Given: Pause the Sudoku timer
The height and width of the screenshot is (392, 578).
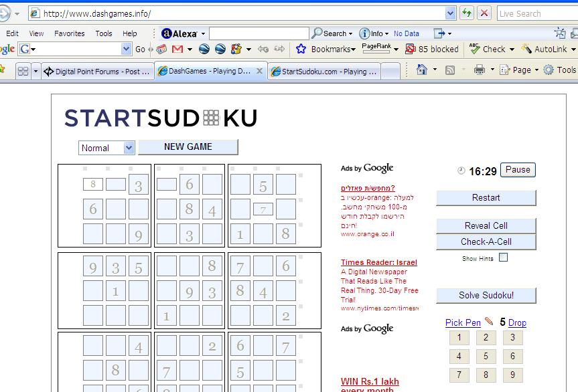Looking at the screenshot, I should click(518, 170).
